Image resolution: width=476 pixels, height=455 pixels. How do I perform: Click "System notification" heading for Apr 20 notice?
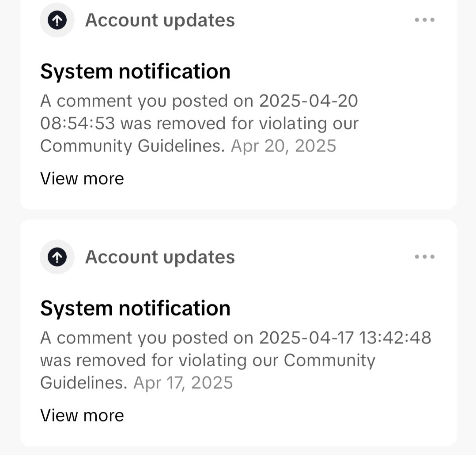click(135, 71)
